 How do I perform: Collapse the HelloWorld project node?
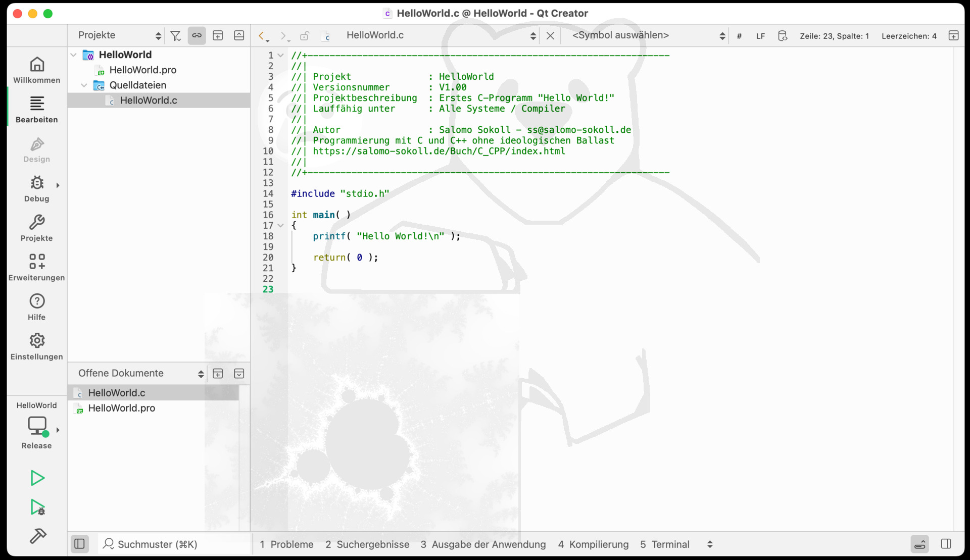point(74,55)
